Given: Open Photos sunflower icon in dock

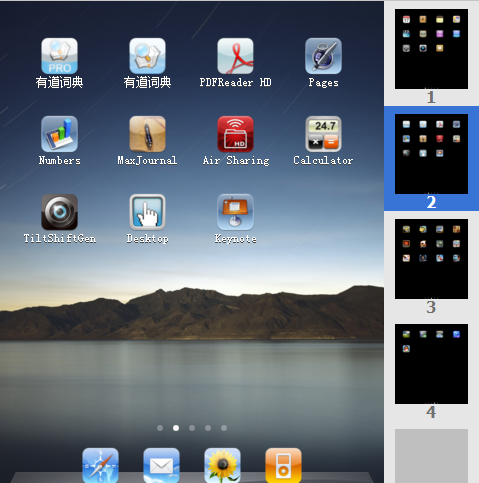Looking at the screenshot, I should pos(222,465).
